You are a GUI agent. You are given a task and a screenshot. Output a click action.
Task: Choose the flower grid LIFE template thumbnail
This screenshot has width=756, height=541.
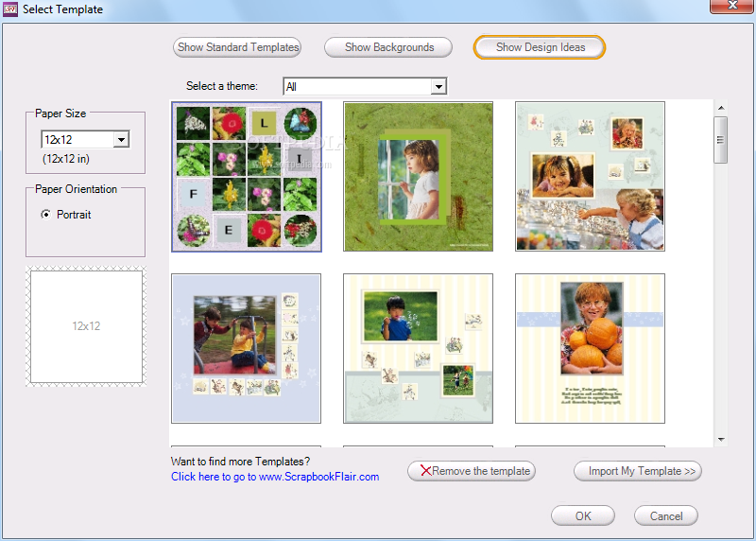coord(247,177)
